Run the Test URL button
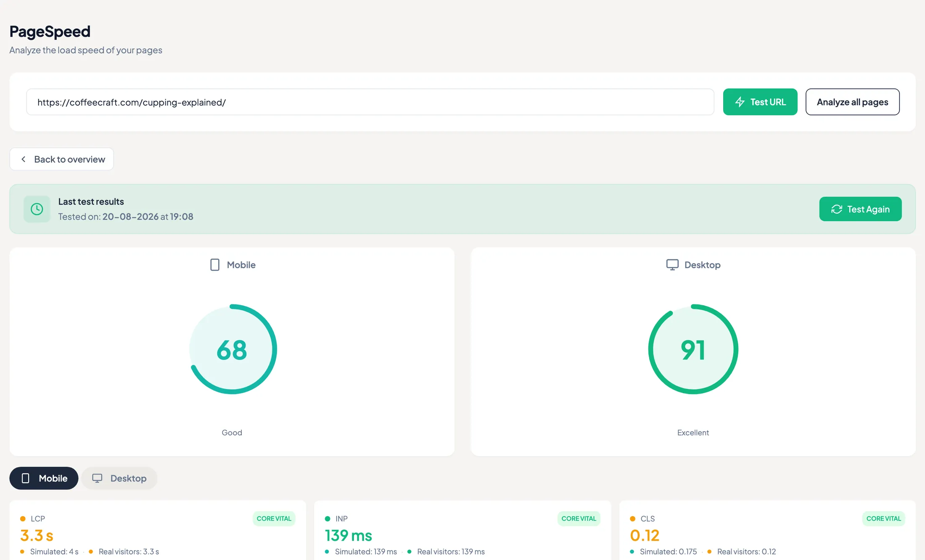 760,102
